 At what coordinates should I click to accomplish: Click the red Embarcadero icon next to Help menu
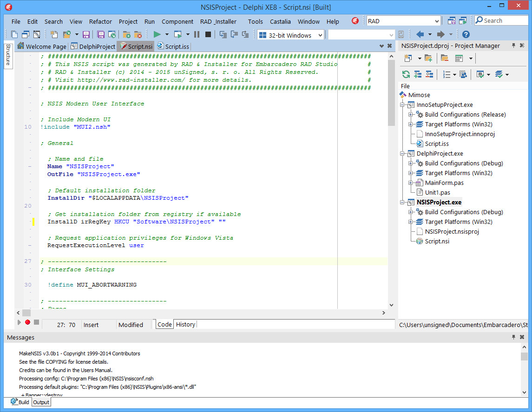pos(355,21)
